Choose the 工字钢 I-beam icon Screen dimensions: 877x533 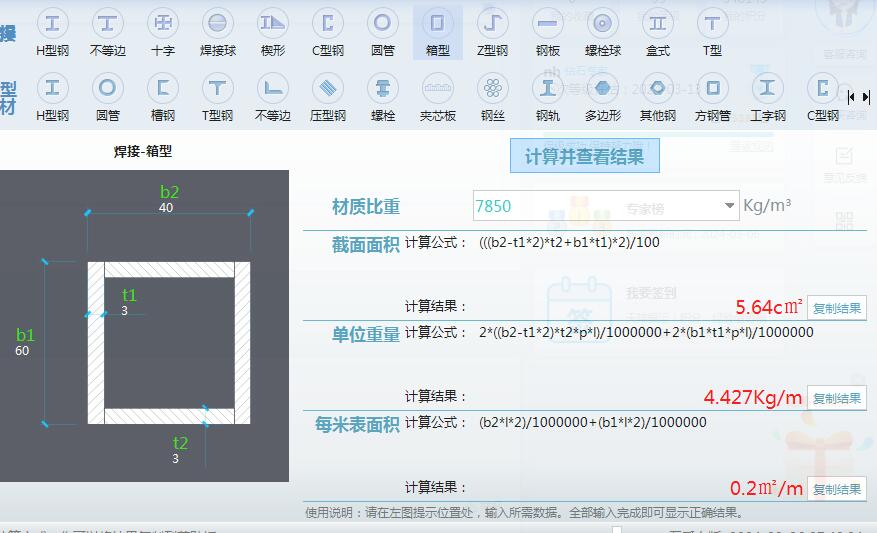coord(767,97)
